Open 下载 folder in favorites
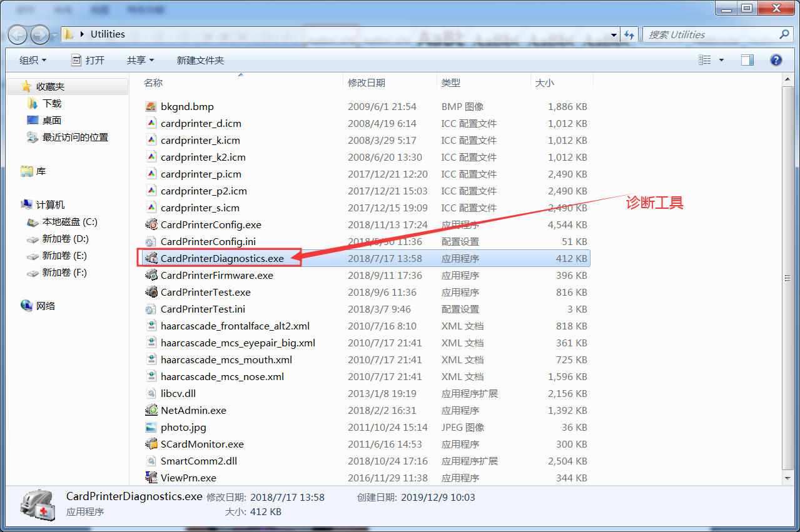Screen dimensions: 800x532 (52, 103)
